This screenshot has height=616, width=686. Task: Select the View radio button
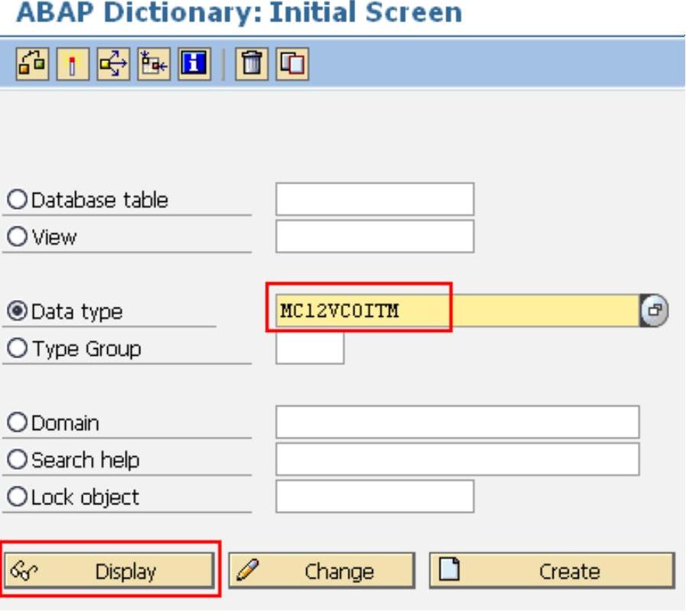coord(17,237)
